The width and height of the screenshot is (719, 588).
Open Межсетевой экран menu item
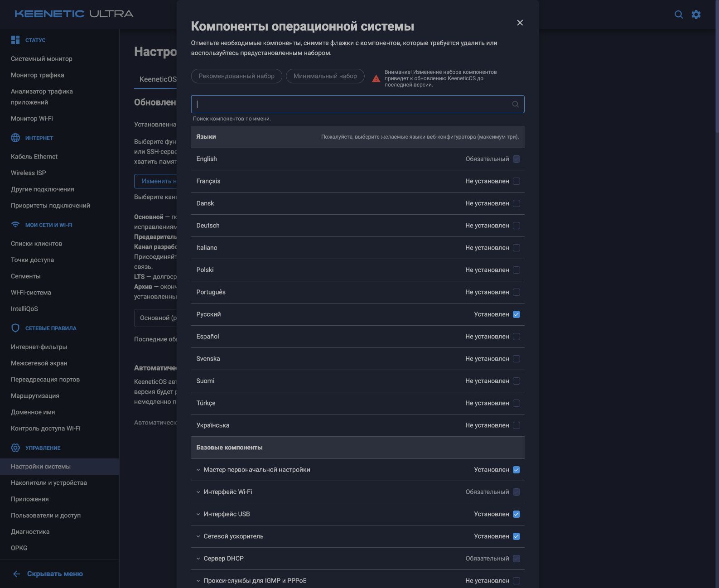39,363
